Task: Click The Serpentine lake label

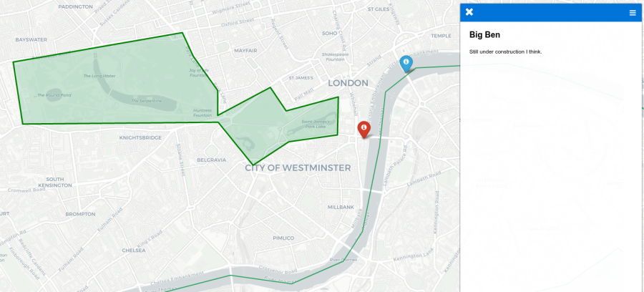Action: click(146, 101)
